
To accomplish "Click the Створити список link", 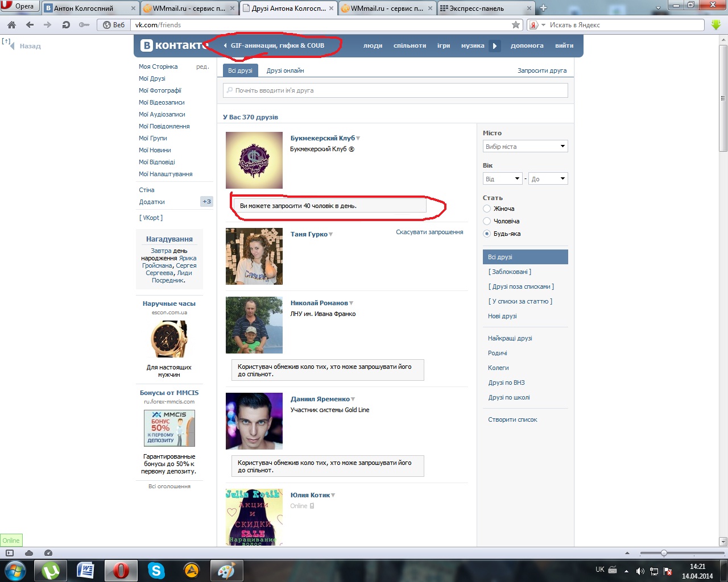I will pyautogui.click(x=512, y=419).
